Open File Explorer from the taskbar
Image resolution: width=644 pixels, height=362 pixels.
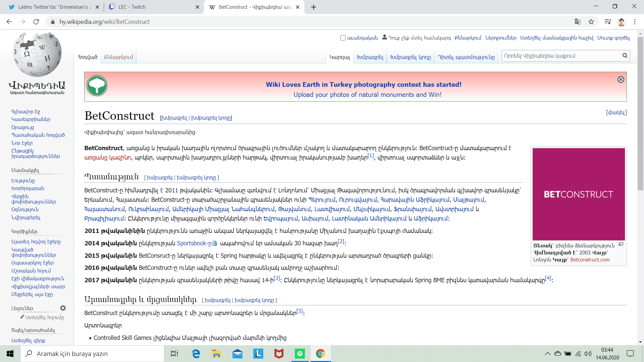216,354
